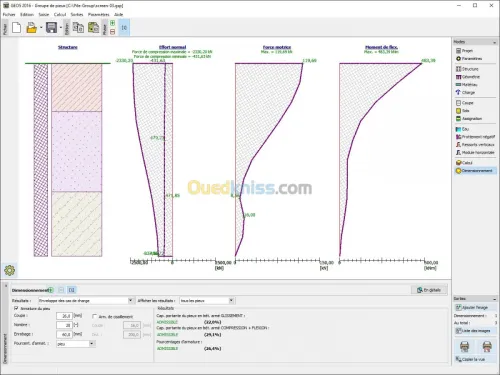Open the Calcul menu in menu bar
500x375 pixels.
[60, 14]
